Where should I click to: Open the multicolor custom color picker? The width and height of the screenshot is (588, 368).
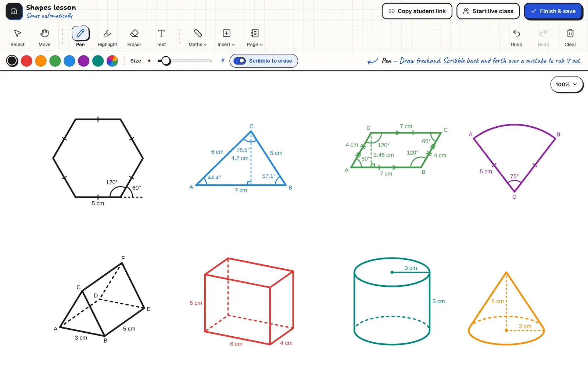click(x=112, y=61)
